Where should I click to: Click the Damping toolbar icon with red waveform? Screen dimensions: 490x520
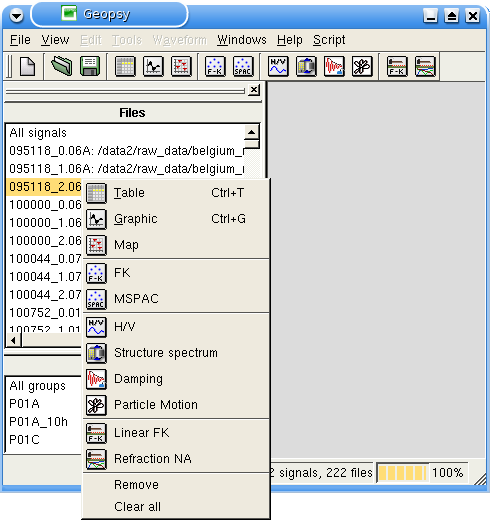point(334,66)
